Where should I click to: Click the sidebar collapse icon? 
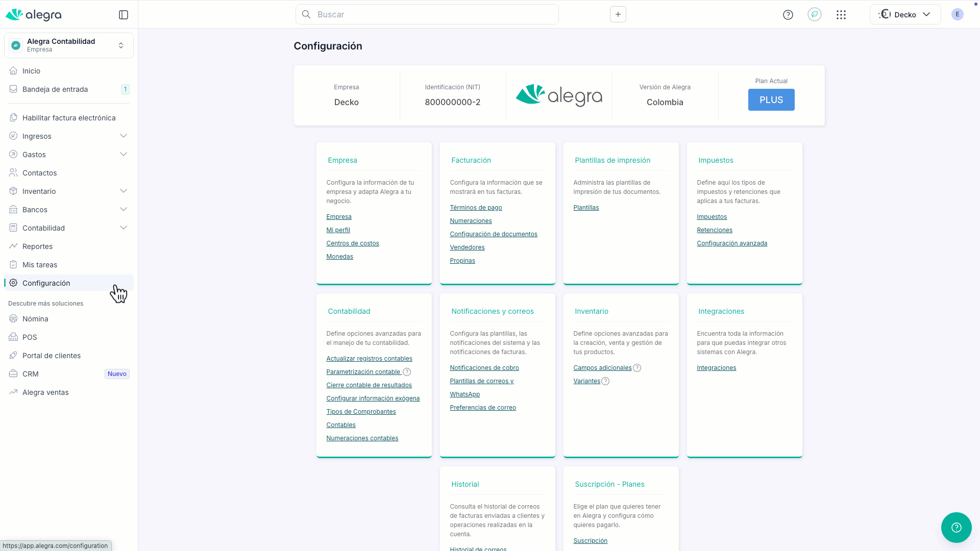[x=124, y=15]
